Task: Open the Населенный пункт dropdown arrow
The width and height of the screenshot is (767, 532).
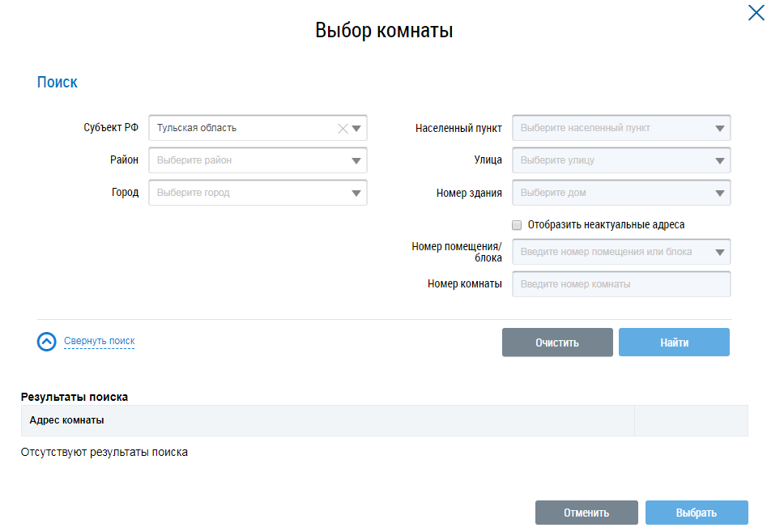Action: pyautogui.click(x=720, y=128)
